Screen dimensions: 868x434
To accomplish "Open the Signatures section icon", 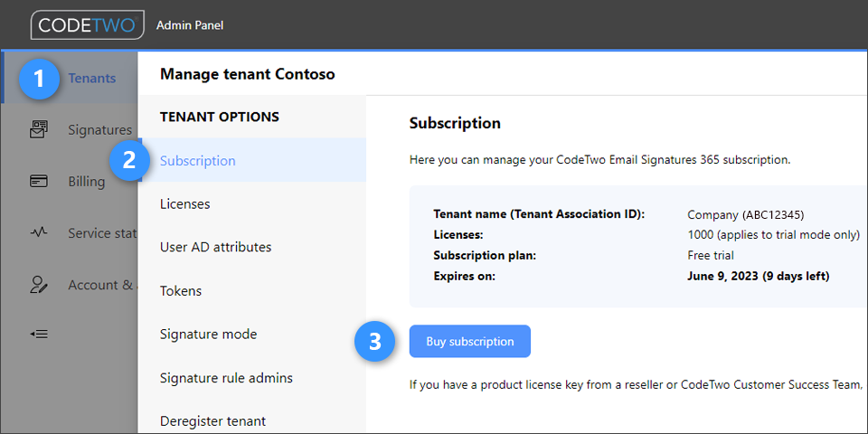I will tap(39, 130).
